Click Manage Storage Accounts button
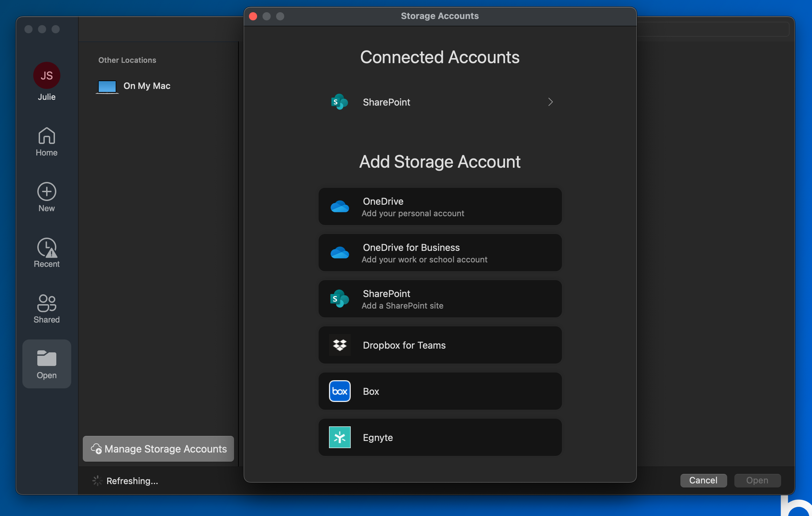 (x=158, y=449)
